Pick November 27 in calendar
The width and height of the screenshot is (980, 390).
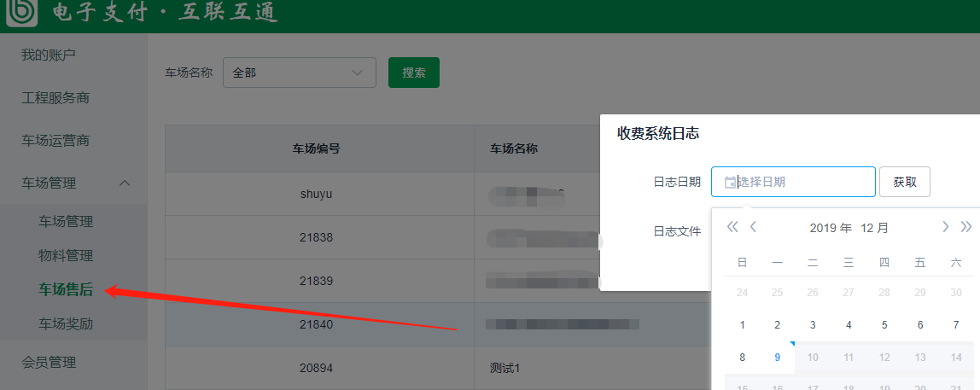point(849,293)
